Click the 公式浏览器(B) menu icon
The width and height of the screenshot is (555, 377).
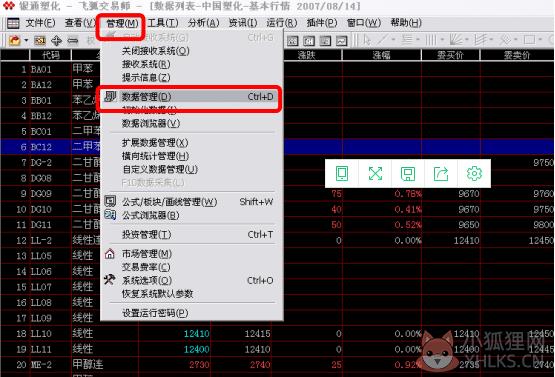coord(110,215)
